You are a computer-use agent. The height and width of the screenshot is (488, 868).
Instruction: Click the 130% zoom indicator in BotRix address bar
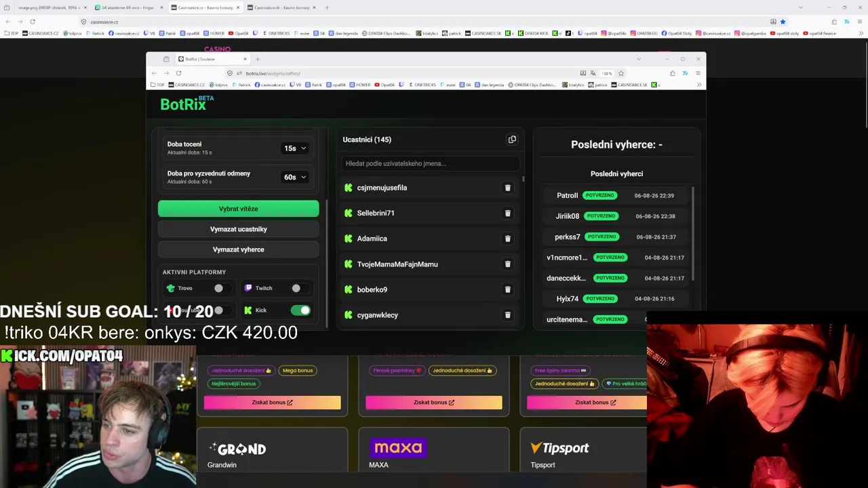pos(607,73)
